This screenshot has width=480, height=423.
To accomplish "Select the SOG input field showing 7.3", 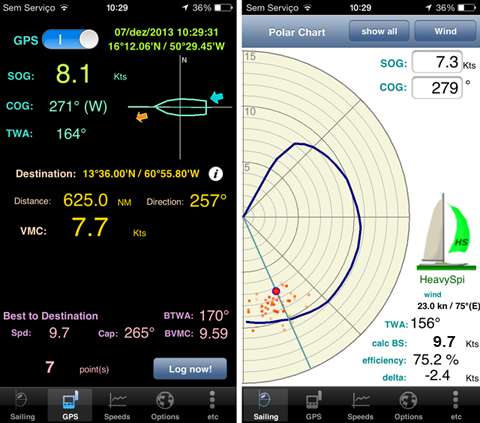I will click(x=437, y=62).
